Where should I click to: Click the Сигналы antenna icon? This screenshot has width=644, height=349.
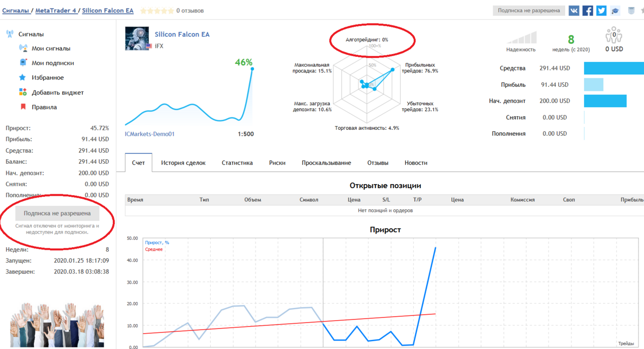pyautogui.click(x=9, y=34)
